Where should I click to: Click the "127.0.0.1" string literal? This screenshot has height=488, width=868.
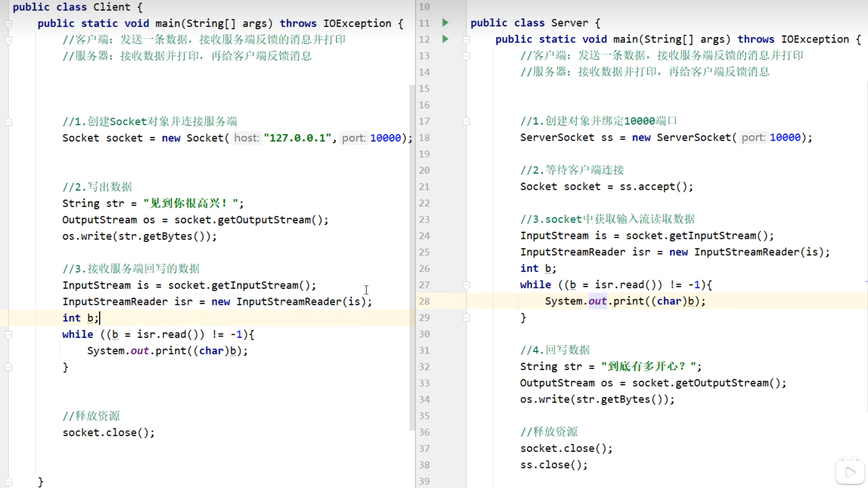pyautogui.click(x=297, y=138)
